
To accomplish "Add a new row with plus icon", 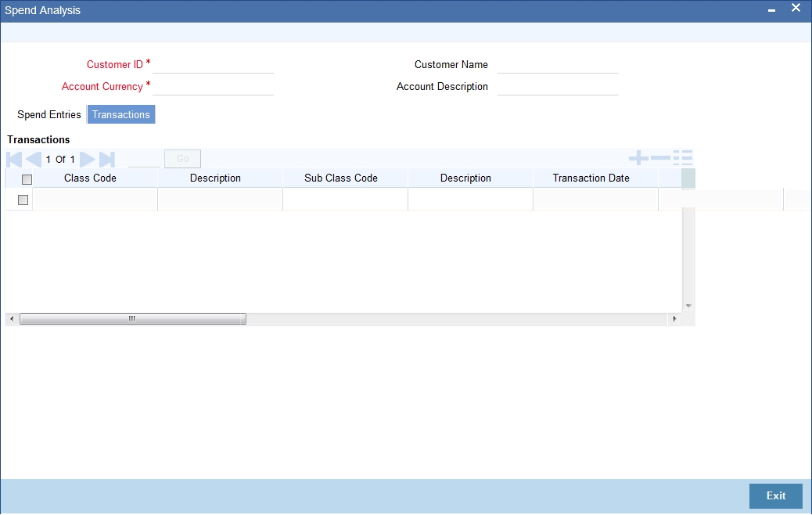I will point(638,158).
